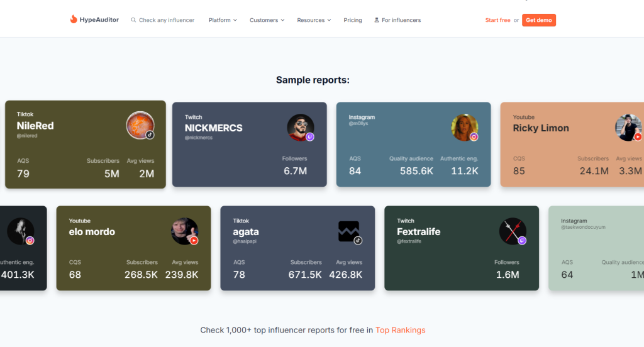Expand the Resources dropdown

tap(314, 20)
